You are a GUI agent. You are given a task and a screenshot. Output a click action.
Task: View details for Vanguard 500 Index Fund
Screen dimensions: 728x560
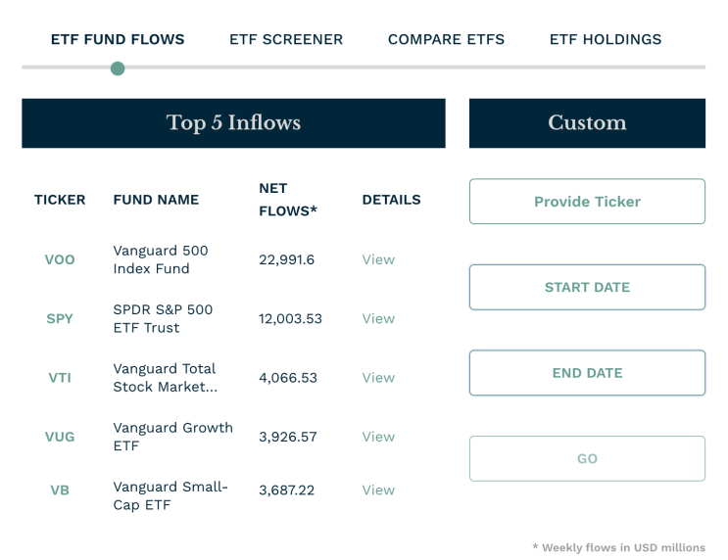pyautogui.click(x=378, y=260)
